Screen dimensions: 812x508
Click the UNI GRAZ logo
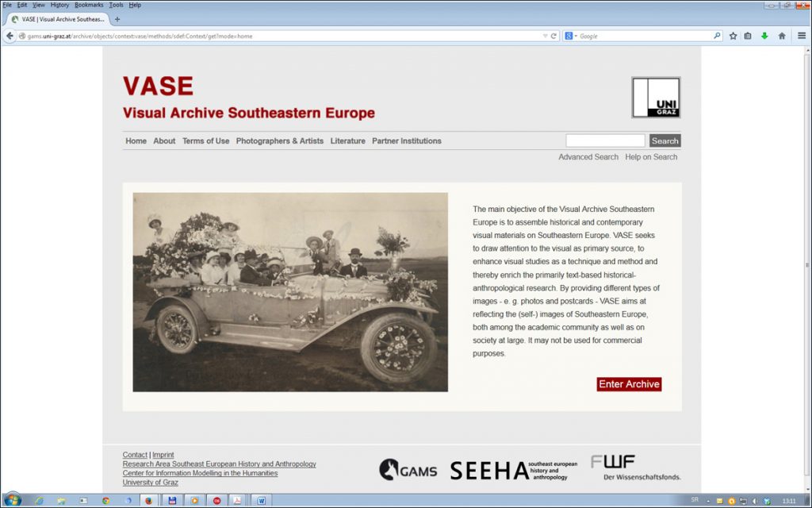coord(656,98)
